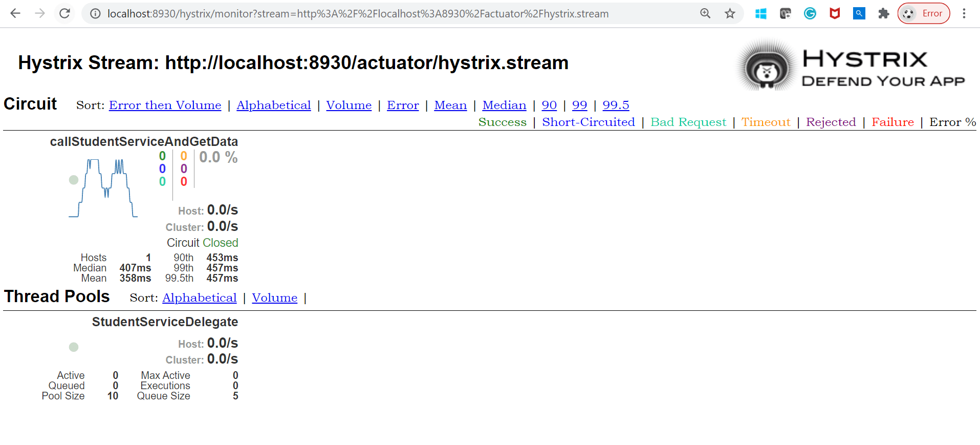Click the thread pool health circle
Image resolution: width=980 pixels, height=445 pixels.
pos(74,347)
